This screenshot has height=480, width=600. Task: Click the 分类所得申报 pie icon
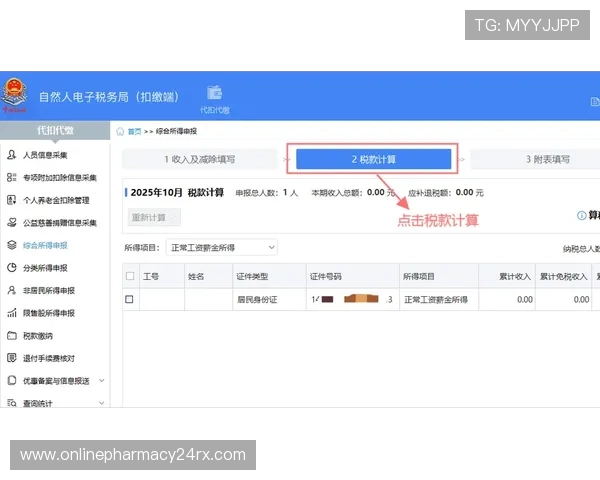12,268
